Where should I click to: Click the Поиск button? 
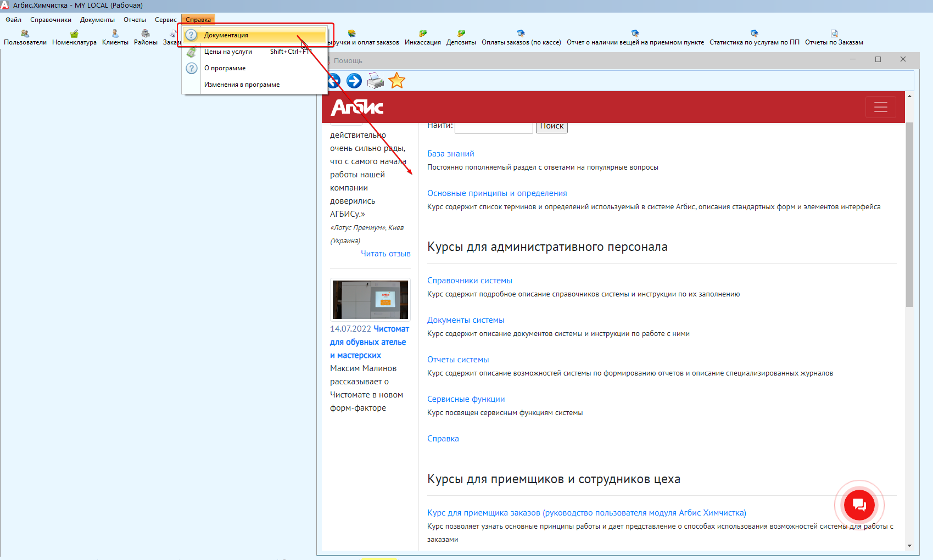552,126
